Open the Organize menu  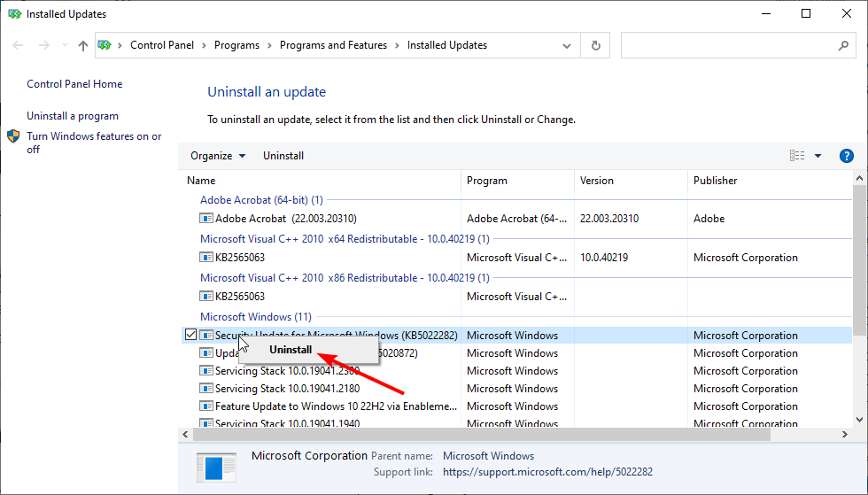pos(218,156)
